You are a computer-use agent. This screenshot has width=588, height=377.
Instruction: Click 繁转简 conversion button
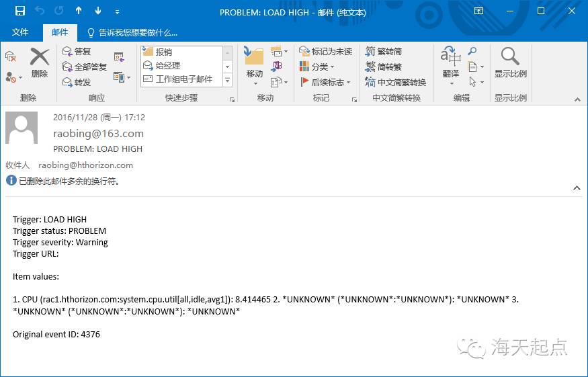click(x=383, y=51)
